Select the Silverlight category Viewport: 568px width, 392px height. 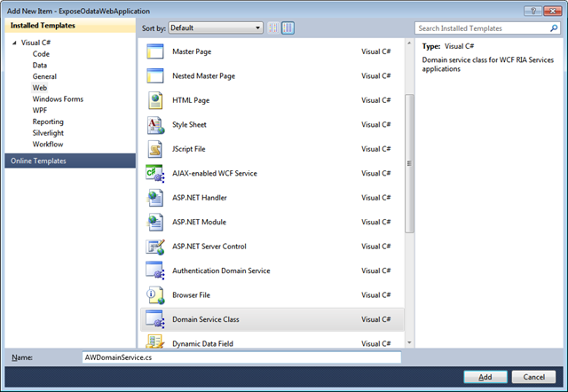(48, 133)
